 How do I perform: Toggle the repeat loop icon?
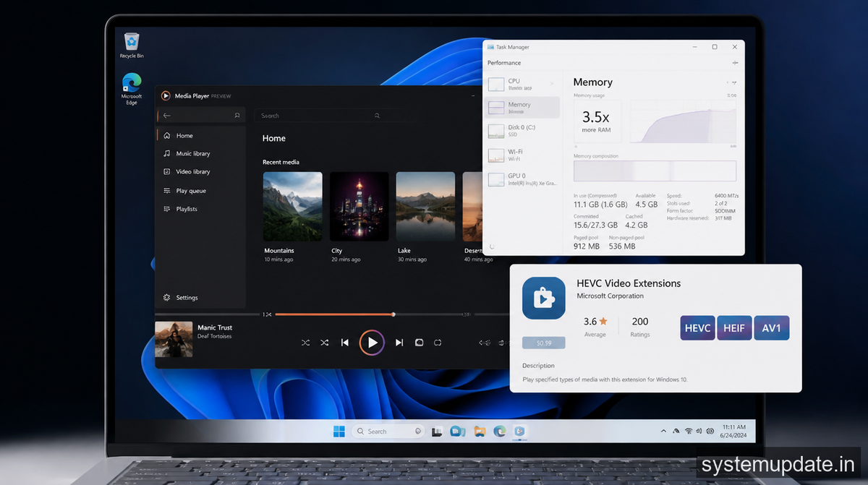tap(438, 343)
